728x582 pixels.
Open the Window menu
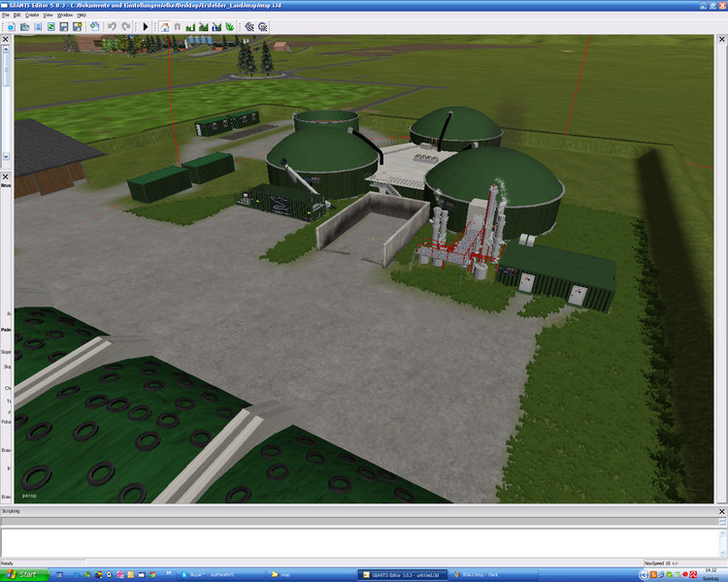click(x=65, y=15)
